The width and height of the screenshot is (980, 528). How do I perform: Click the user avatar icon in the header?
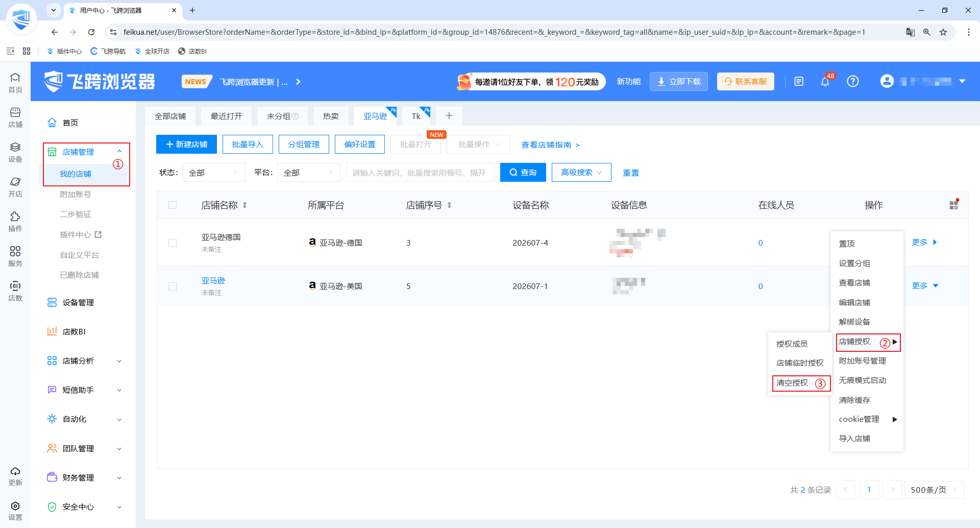[x=887, y=81]
